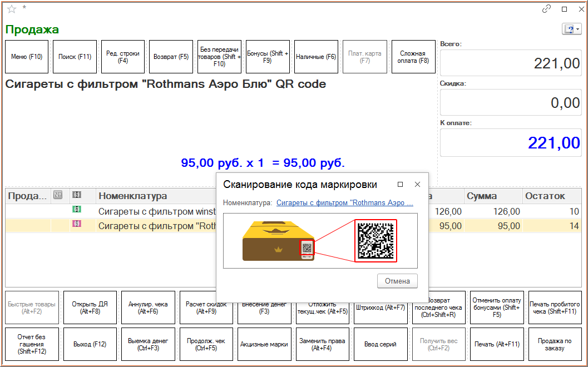Select Сложная оплата (F8)

point(413,57)
